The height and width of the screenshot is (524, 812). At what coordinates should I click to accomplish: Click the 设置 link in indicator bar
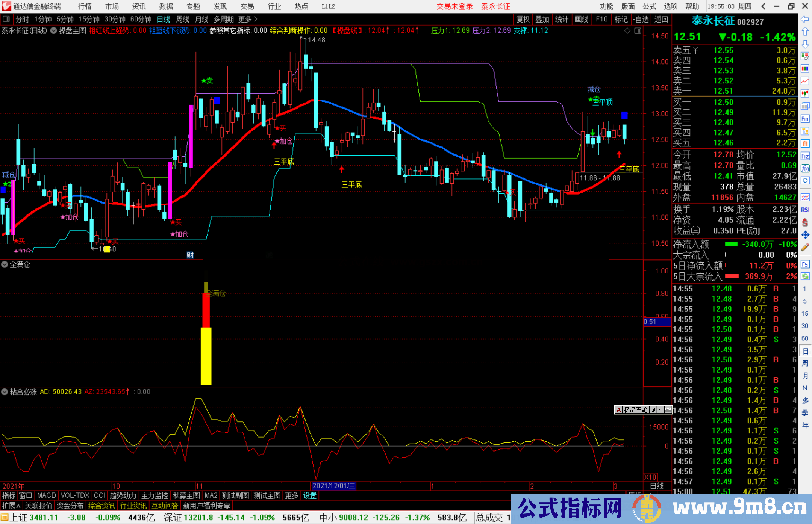pyautogui.click(x=310, y=495)
